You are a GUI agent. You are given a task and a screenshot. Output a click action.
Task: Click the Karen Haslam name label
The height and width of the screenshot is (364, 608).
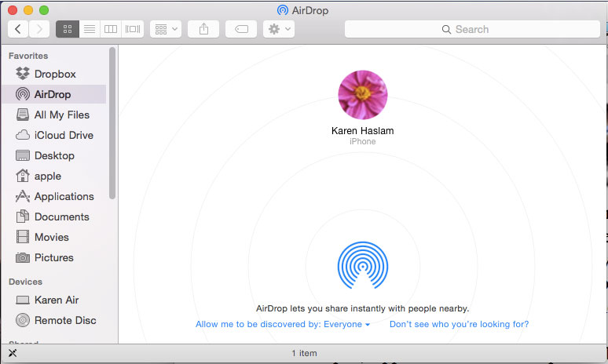363,131
